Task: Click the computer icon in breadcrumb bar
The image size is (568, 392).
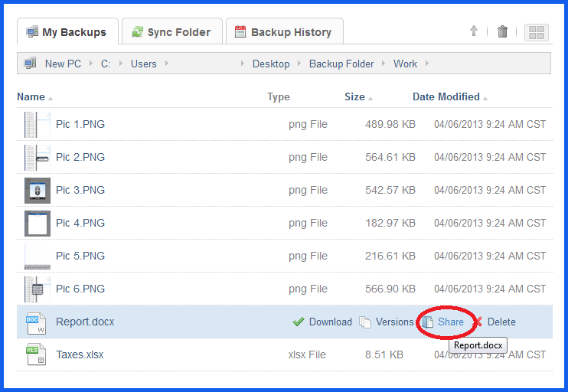Action: click(x=30, y=64)
